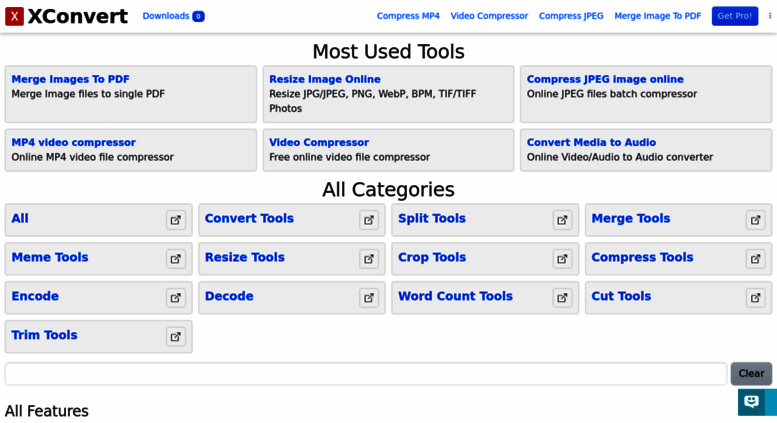Open external link icon for Meme Tools

click(x=176, y=259)
